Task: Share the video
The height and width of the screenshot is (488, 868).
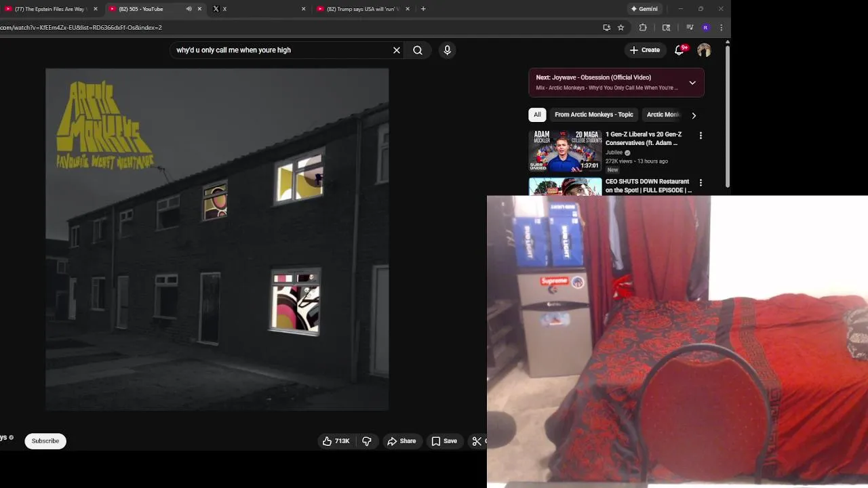Action: tap(401, 441)
